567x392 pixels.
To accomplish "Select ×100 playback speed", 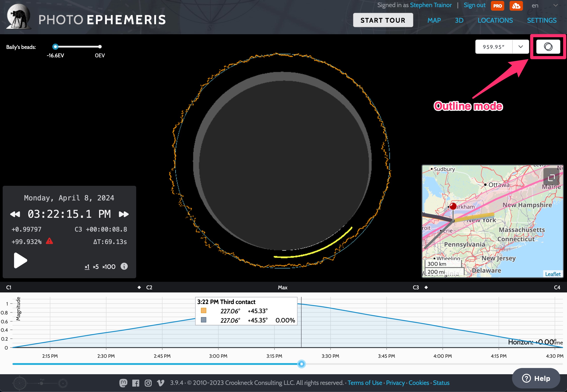I will (x=109, y=267).
